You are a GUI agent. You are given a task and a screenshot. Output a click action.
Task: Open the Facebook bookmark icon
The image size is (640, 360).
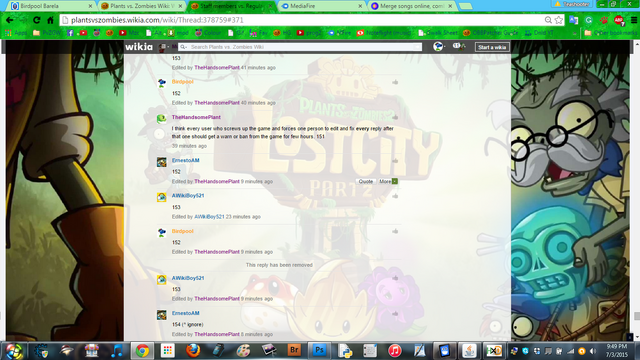click(70, 33)
